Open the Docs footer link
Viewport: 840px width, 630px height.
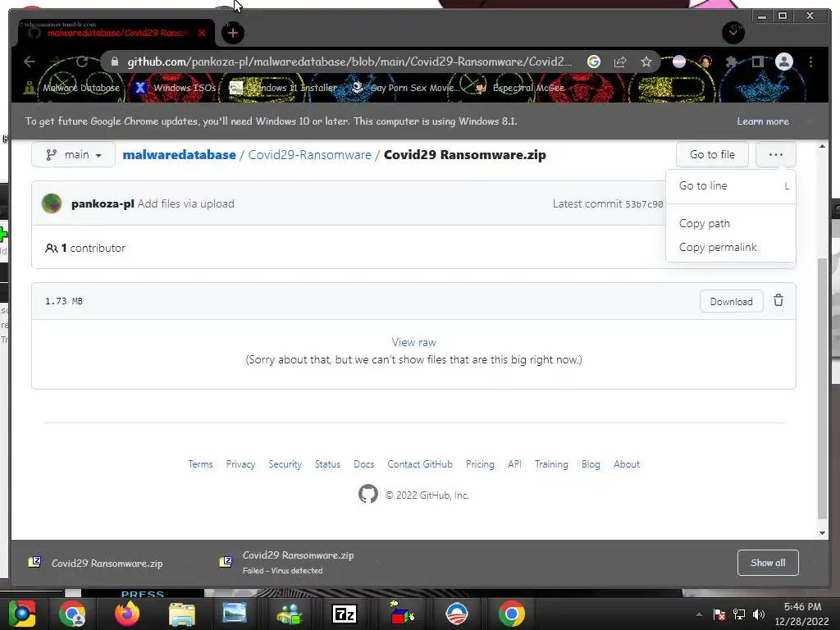(x=363, y=464)
